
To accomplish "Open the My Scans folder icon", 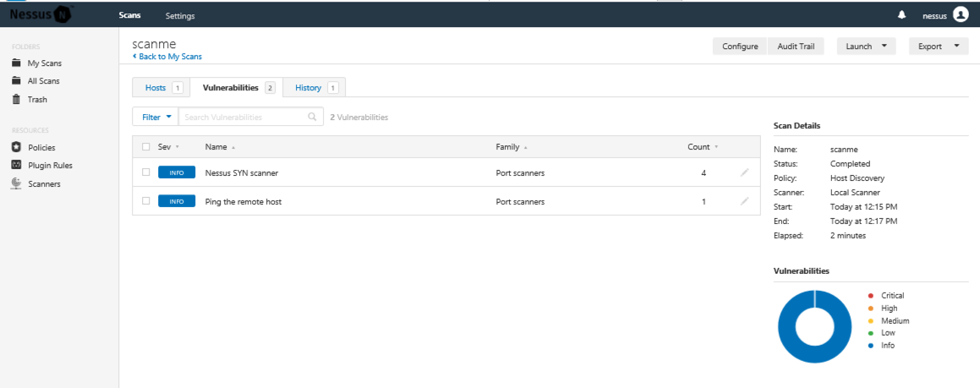I will coord(16,63).
